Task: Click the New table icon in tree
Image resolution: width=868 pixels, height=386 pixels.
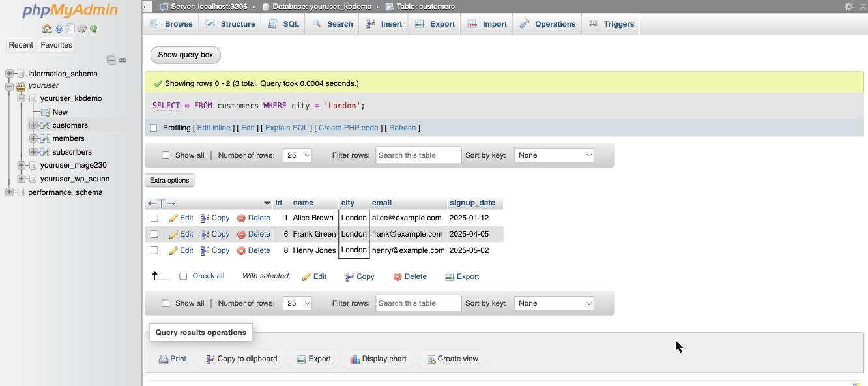Action: click(45, 112)
